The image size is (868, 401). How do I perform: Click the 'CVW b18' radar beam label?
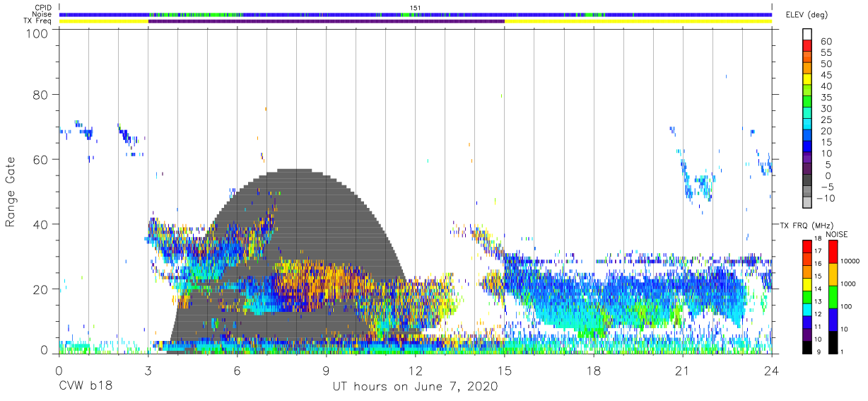click(x=86, y=387)
